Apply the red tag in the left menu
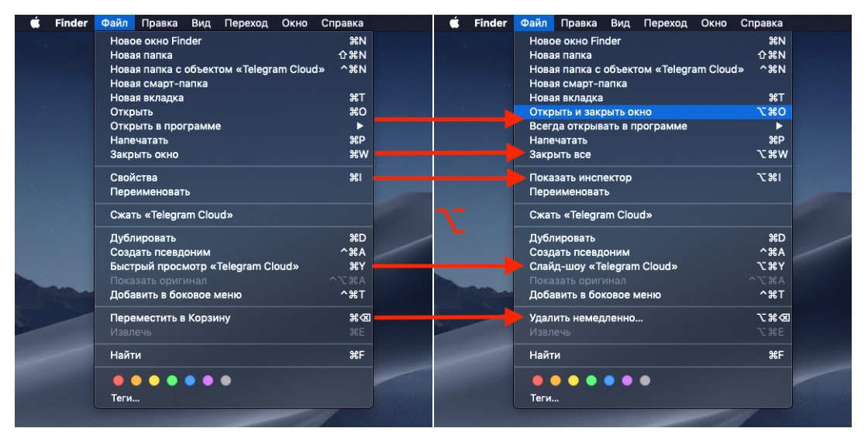Image resolution: width=868 pixels, height=442 pixels. pyautogui.click(x=119, y=381)
